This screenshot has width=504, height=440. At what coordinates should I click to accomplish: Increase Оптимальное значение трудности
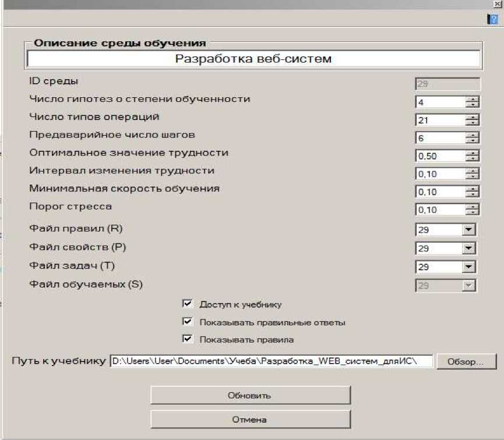tap(472, 153)
